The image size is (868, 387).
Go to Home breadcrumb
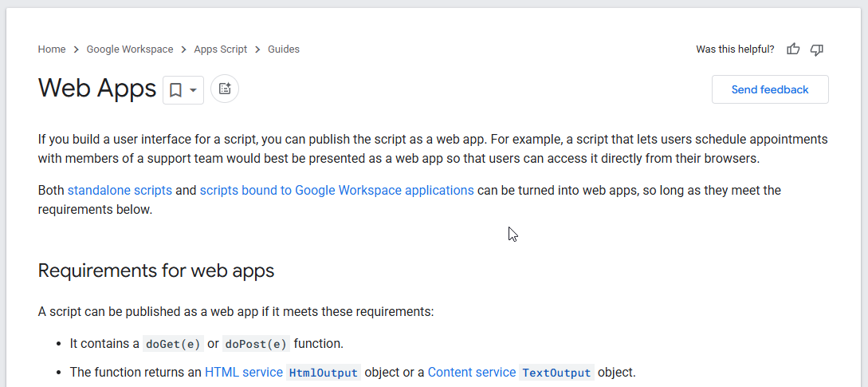point(52,49)
